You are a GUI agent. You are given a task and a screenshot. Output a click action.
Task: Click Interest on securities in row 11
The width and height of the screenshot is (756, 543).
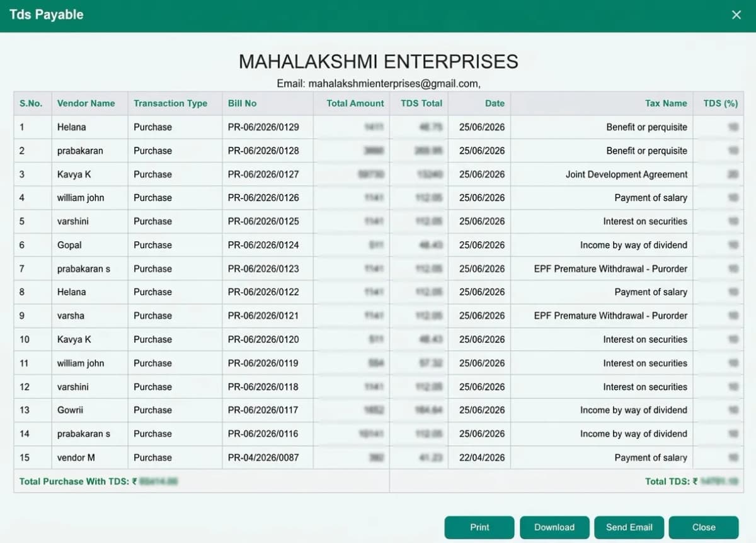pyautogui.click(x=645, y=363)
